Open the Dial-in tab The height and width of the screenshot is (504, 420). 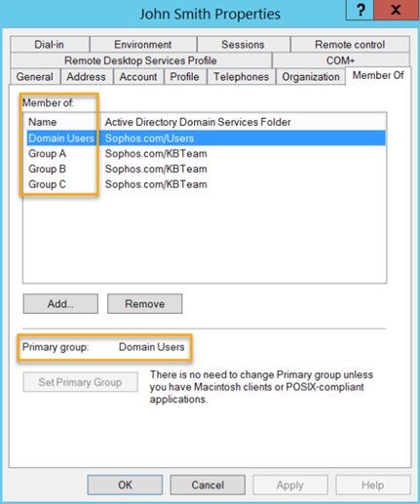[x=50, y=45]
